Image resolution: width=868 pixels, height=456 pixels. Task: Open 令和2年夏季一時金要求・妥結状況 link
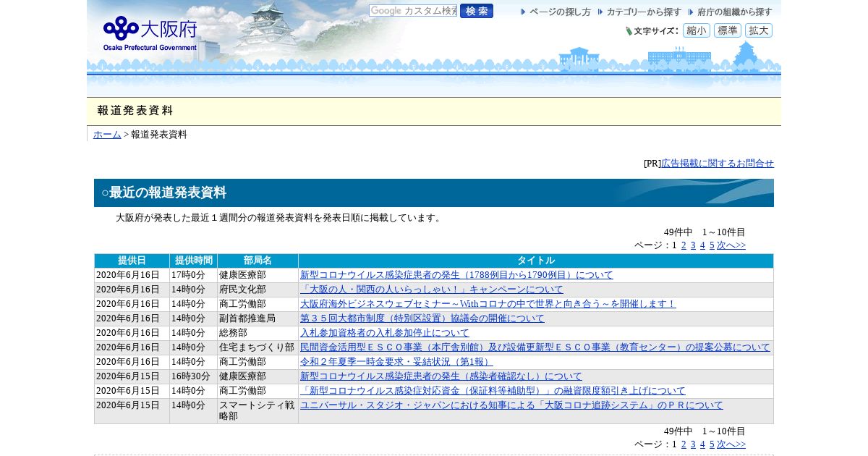(x=396, y=362)
